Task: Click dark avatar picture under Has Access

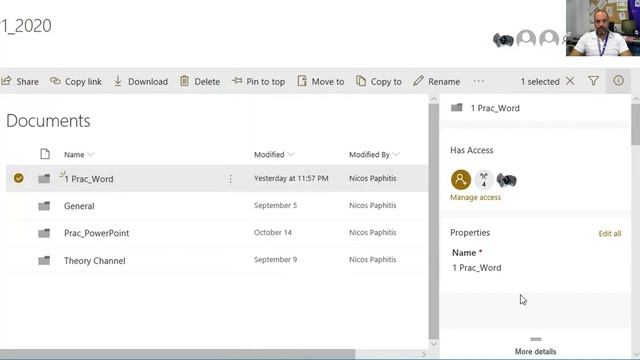Action: point(507,180)
